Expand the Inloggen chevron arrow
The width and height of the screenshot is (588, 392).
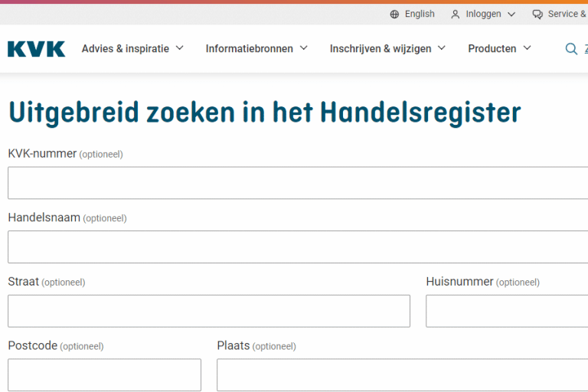coord(511,15)
